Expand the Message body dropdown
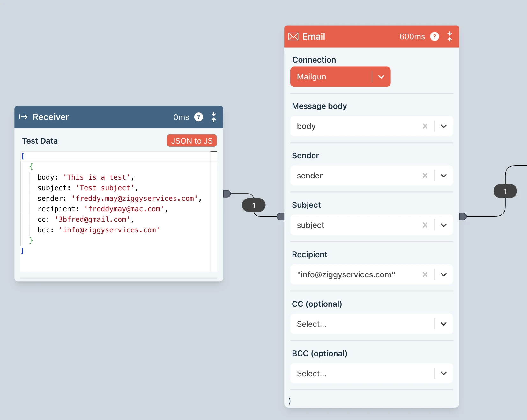Viewport: 527px width, 420px height. point(443,126)
